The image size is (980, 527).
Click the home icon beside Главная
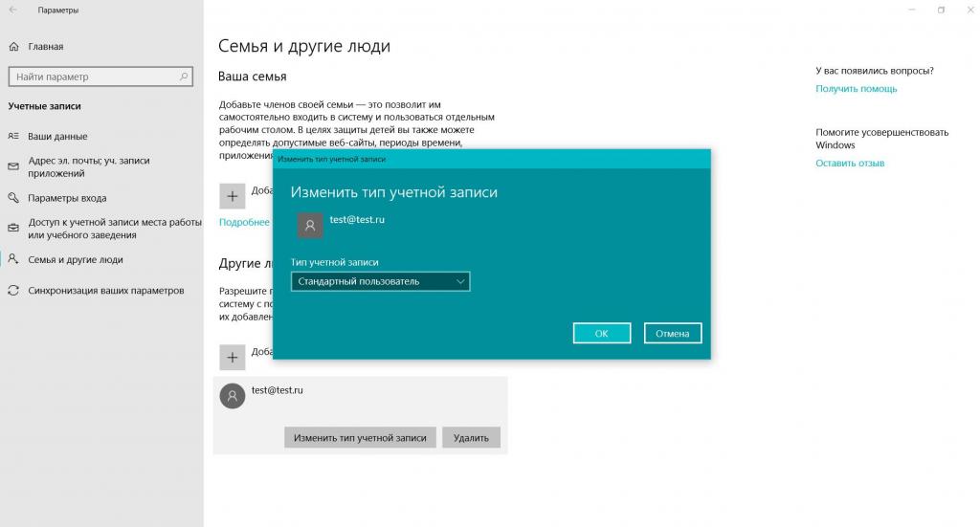pyautogui.click(x=13, y=46)
